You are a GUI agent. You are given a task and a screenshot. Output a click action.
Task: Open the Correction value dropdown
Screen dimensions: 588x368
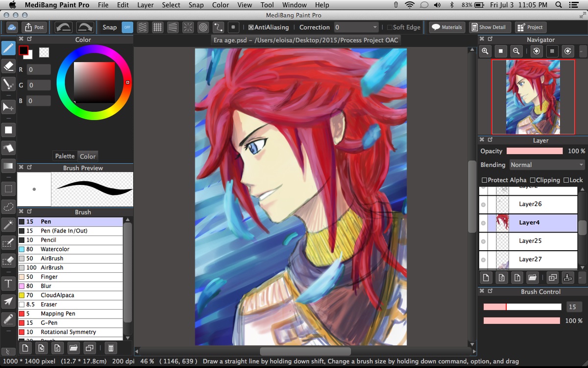point(357,27)
